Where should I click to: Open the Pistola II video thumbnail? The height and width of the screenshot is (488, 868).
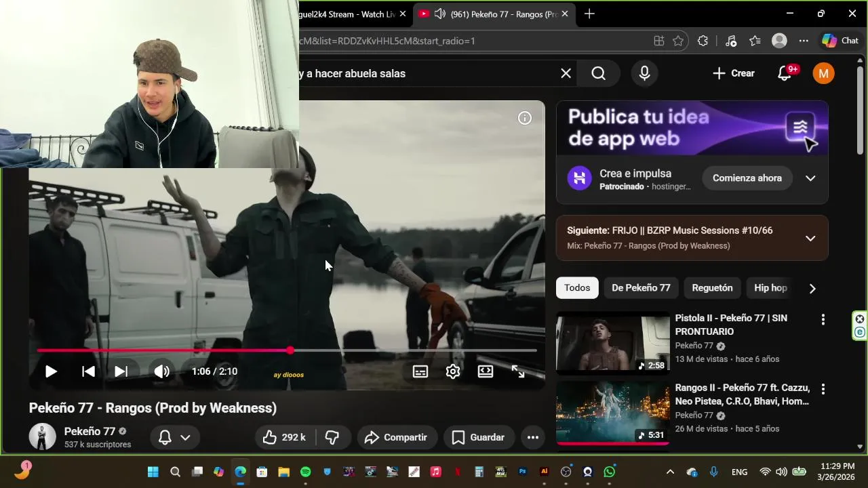613,343
